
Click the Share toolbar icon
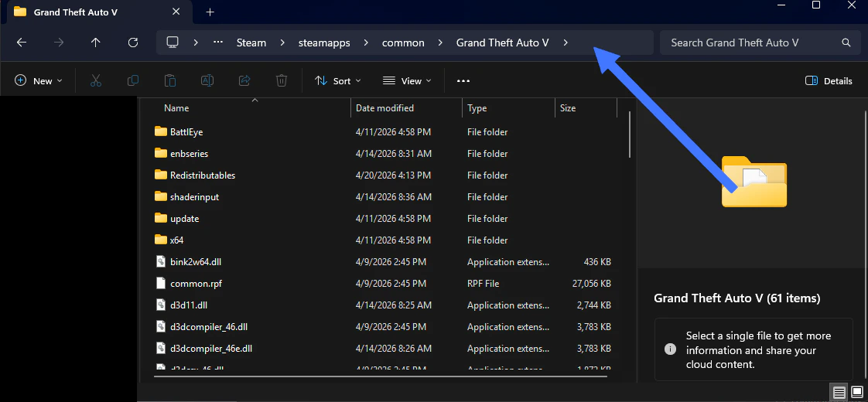[244, 80]
